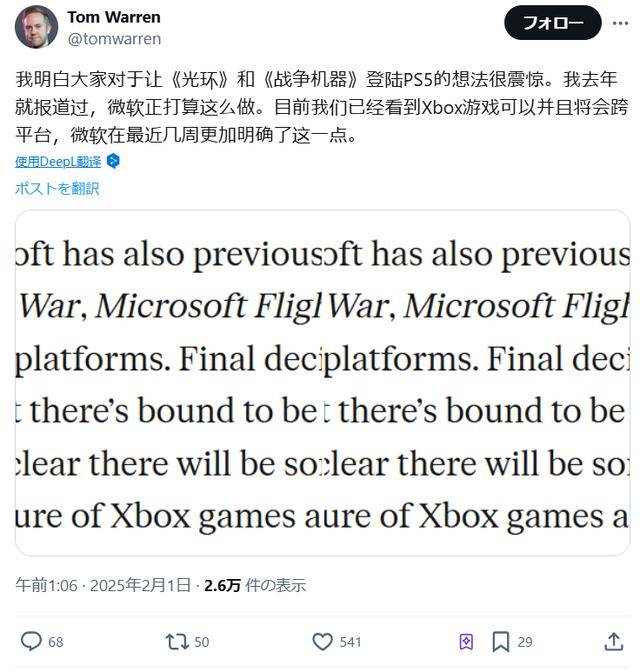Click the 68 replies count
The width and height of the screenshot is (640, 672).
56,642
